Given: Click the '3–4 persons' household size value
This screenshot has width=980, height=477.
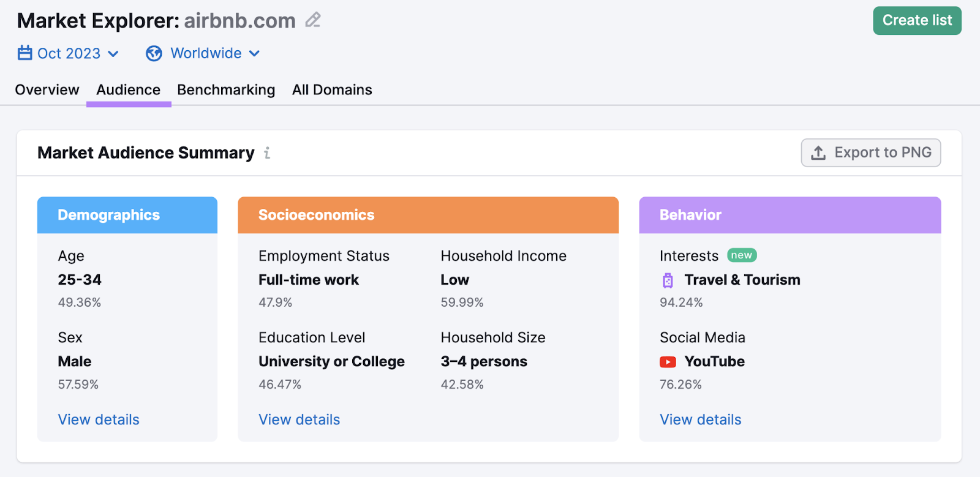Looking at the screenshot, I should pos(484,361).
